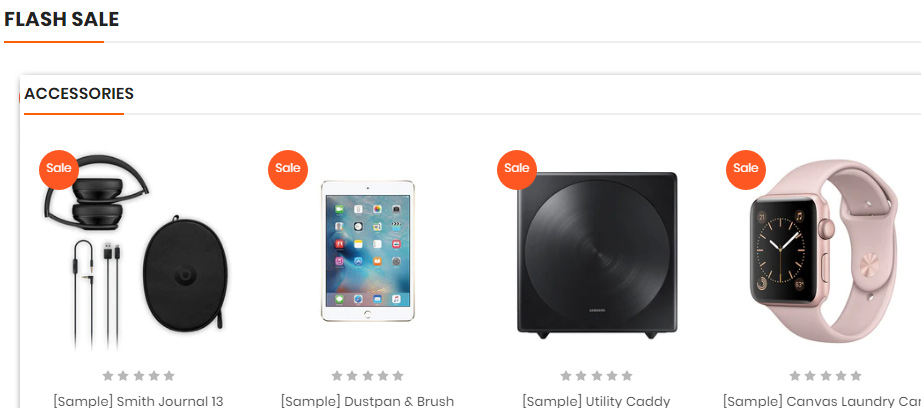Click the fifth star under Utility Caddy
The height and width of the screenshot is (408, 921).
pyautogui.click(x=627, y=376)
